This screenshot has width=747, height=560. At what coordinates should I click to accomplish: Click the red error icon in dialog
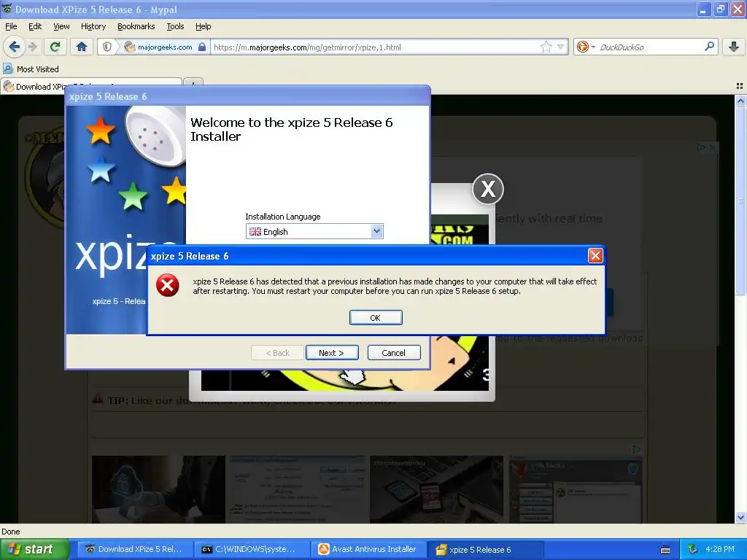(x=168, y=285)
